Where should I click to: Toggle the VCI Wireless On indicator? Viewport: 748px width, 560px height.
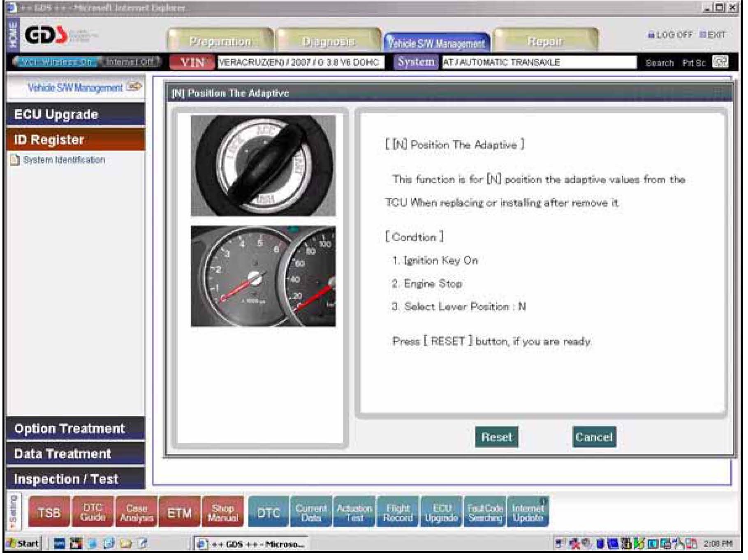[x=57, y=62]
